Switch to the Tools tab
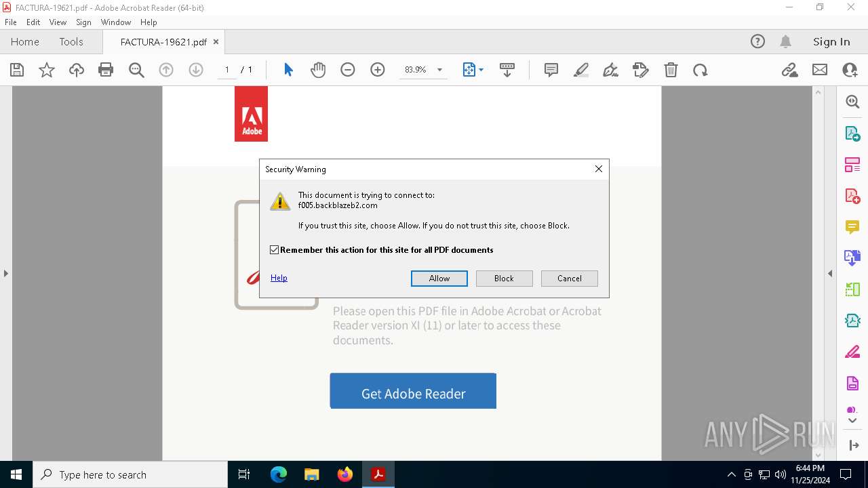The height and width of the screenshot is (488, 868). [x=71, y=41]
